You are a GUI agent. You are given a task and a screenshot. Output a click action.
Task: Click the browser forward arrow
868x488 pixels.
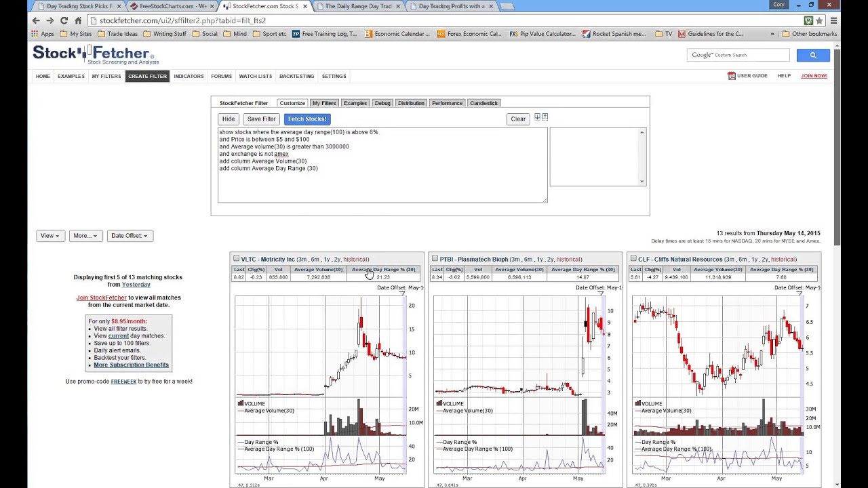pyautogui.click(x=50, y=20)
